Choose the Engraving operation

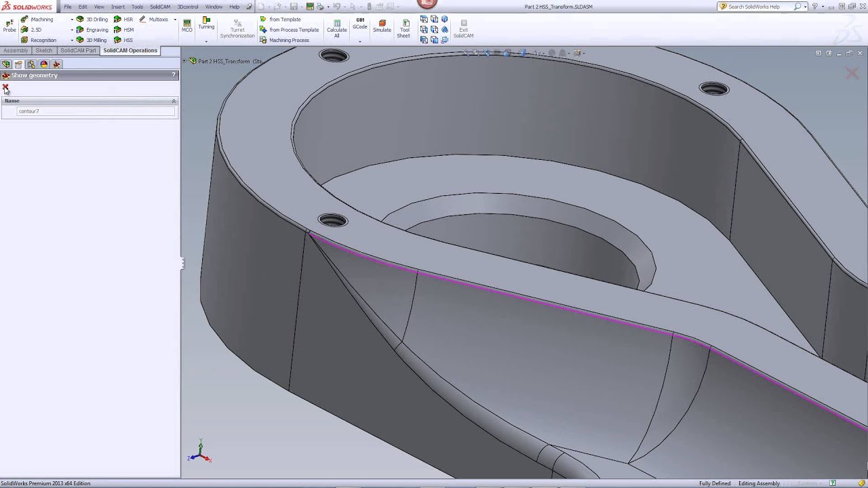pyautogui.click(x=92, y=30)
